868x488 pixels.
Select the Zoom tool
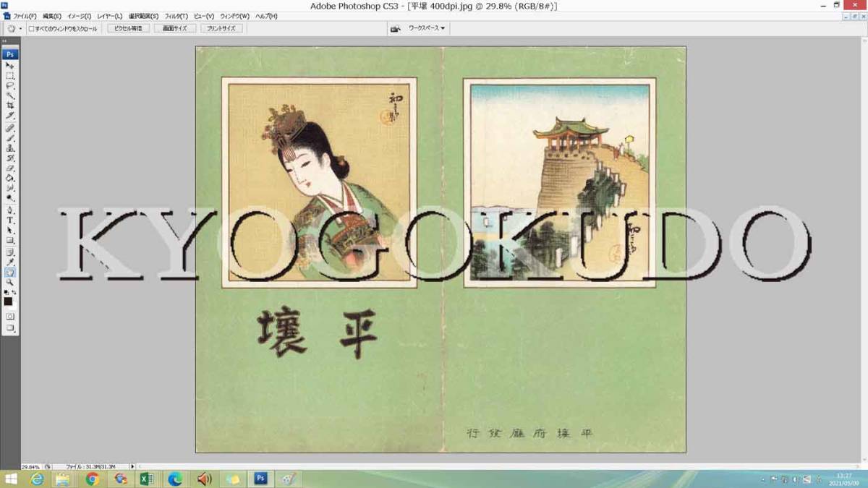tap(10, 282)
